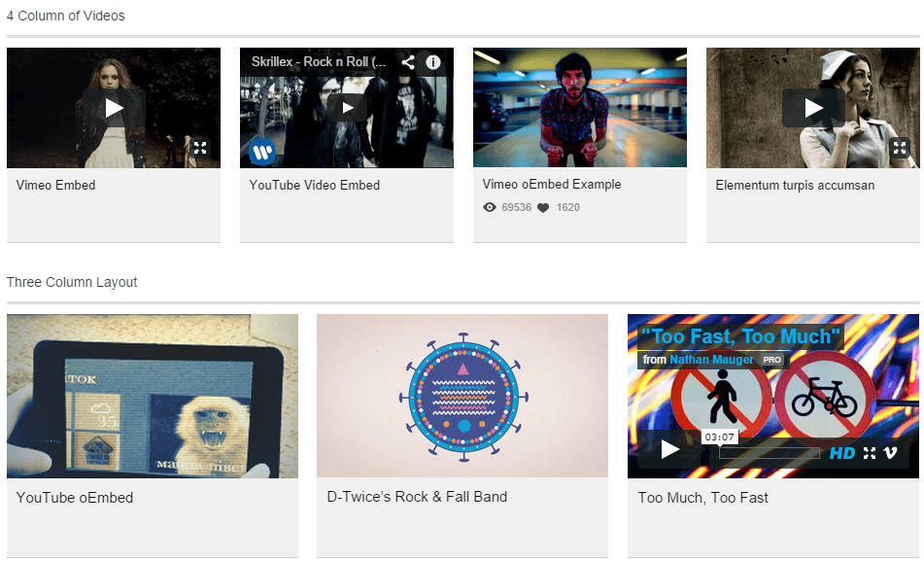Seek using the Vimeo player progress bar
Viewport: 924px width, 561px height.
[769, 453]
